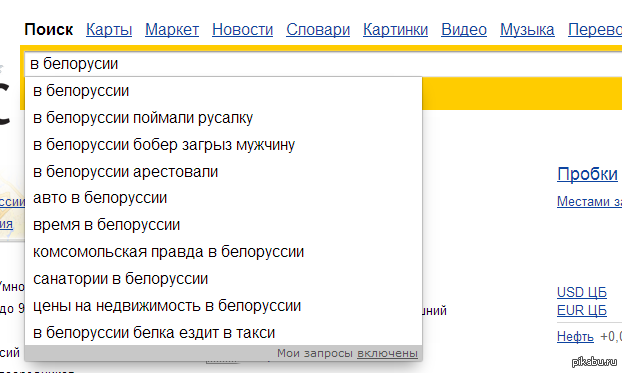Select the Поиск tab
Image resolution: width=622 pixels, height=373 pixels.
48,29
